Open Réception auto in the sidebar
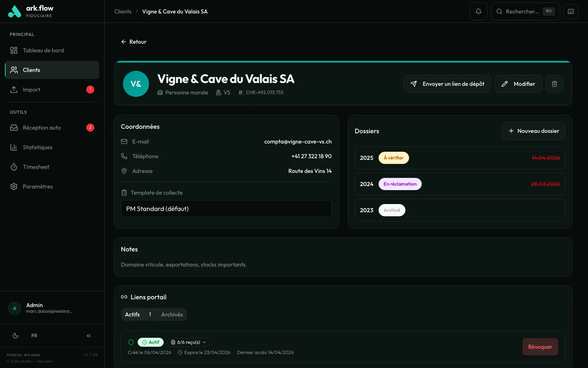 point(42,128)
